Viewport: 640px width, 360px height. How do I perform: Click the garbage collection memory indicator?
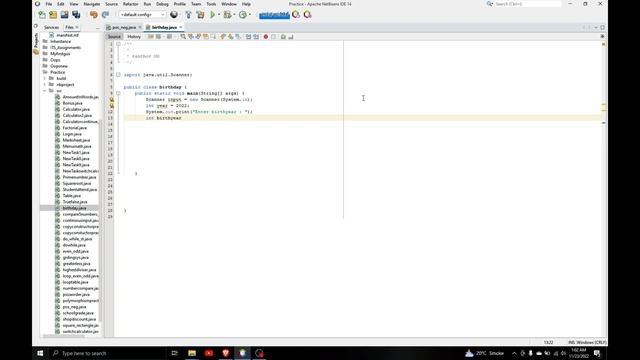274,15
